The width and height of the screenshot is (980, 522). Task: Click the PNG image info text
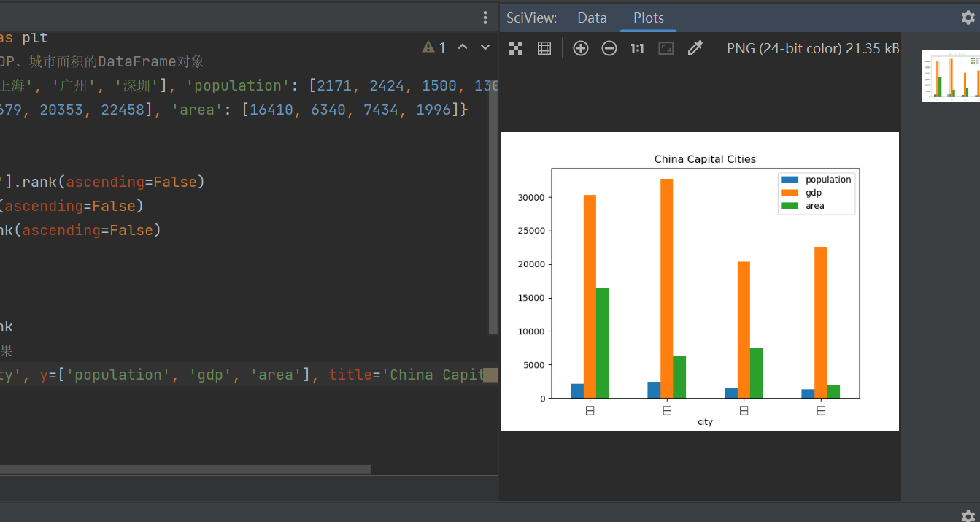click(813, 48)
